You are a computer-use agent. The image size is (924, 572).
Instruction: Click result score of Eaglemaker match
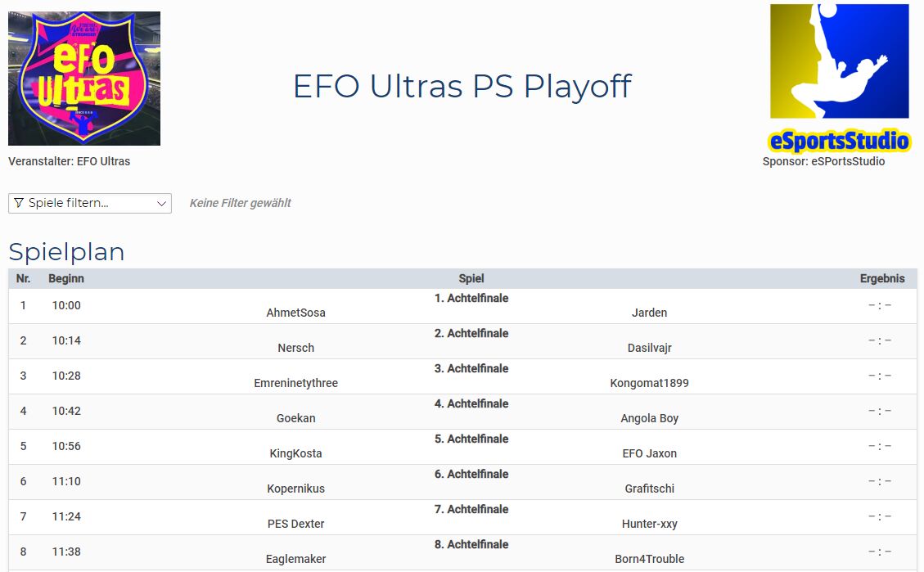[880, 552]
